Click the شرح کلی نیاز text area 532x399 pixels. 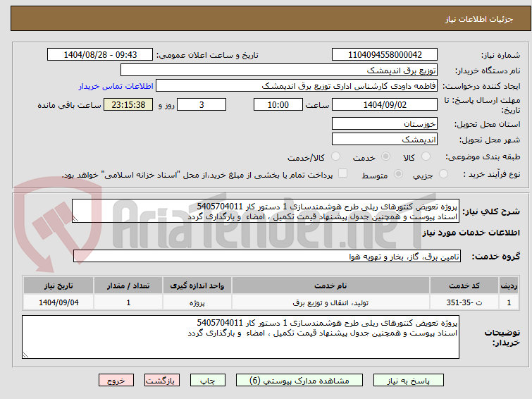(266, 211)
